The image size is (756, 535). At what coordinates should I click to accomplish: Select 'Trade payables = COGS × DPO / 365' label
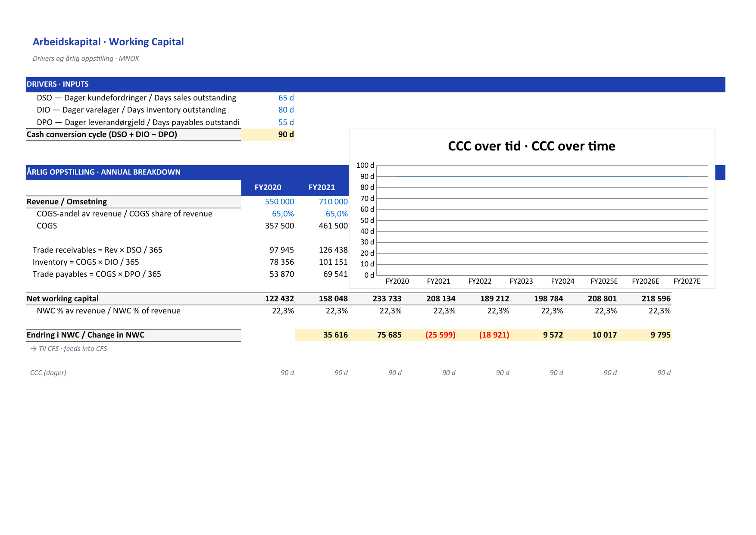(97, 274)
